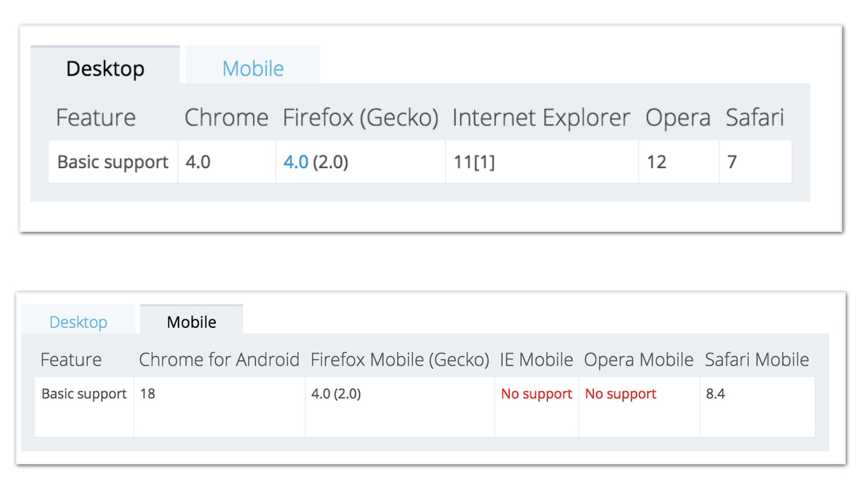Image resolution: width=868 pixels, height=484 pixels.
Task: Click the Chrome for Android header
Action: click(219, 360)
